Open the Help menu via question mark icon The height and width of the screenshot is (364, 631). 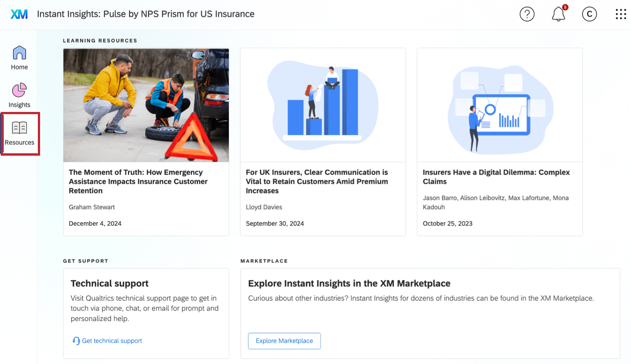tap(527, 14)
